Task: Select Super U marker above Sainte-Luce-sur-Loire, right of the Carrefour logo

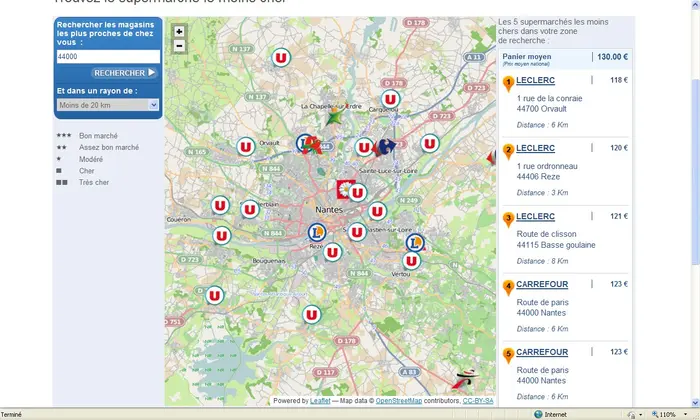Action: pos(429,144)
